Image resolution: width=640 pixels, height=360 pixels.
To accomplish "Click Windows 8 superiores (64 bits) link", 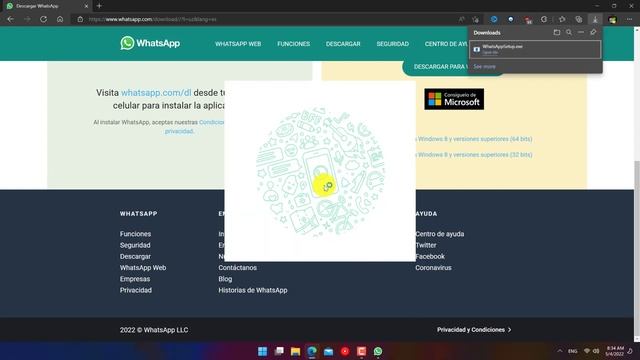I will click(473, 139).
